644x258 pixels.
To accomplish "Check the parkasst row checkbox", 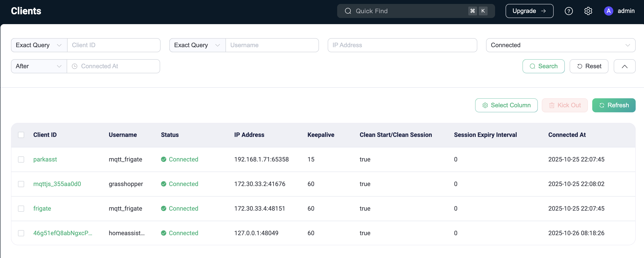I will coord(21,159).
